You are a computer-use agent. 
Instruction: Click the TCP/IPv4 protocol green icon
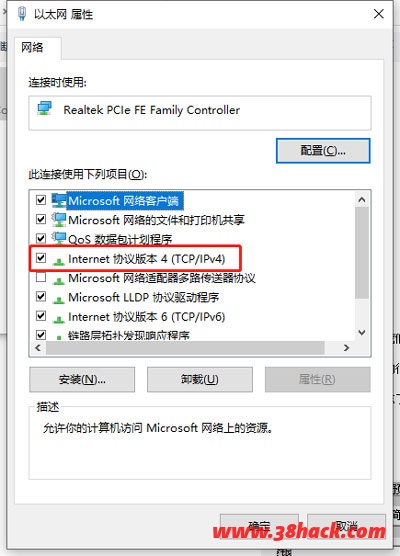[59, 261]
